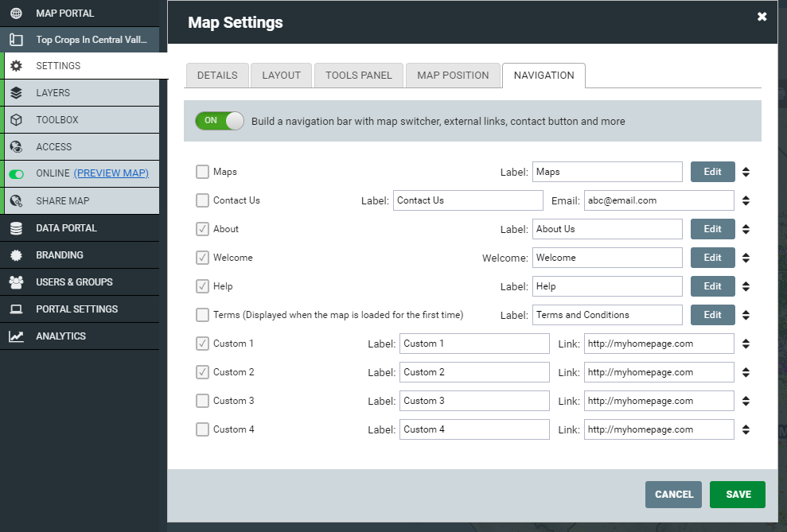The image size is (787, 532).
Task: Click the Maps label input field
Action: pyautogui.click(x=607, y=172)
